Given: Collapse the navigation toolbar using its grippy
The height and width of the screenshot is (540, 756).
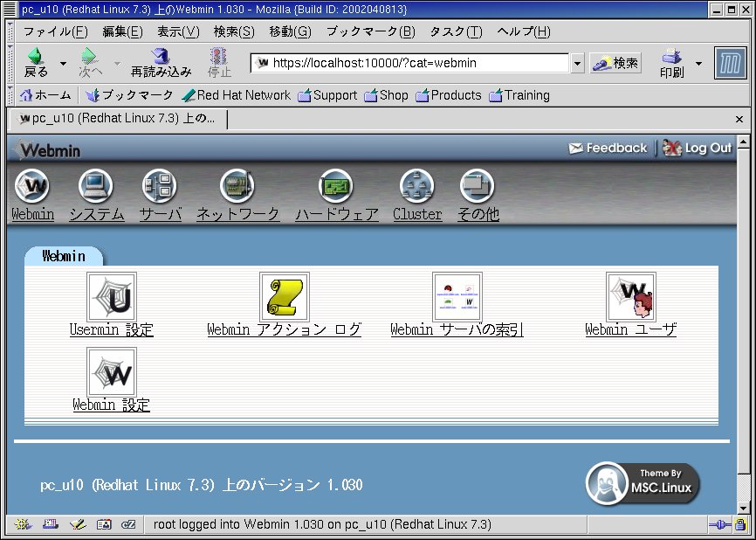Looking at the screenshot, I should (10, 63).
